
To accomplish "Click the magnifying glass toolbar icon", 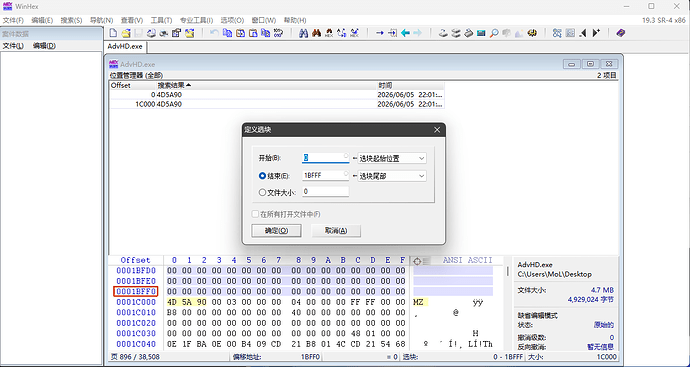I will (494, 33).
